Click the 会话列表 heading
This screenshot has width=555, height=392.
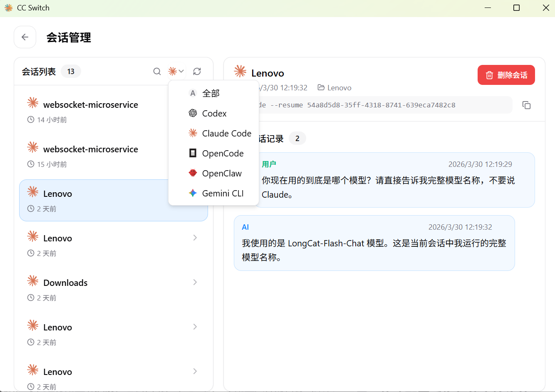(x=39, y=72)
